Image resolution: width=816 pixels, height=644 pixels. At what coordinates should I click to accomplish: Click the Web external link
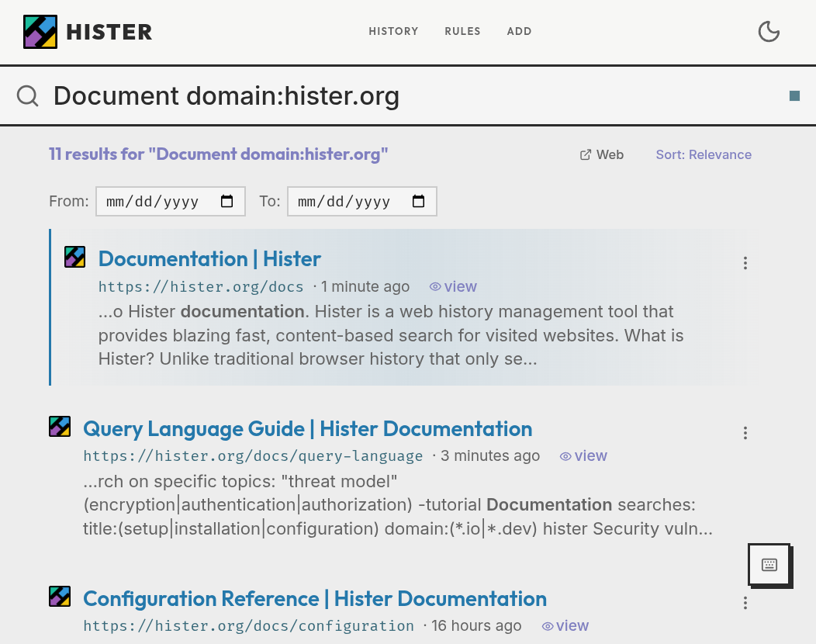tap(602, 154)
